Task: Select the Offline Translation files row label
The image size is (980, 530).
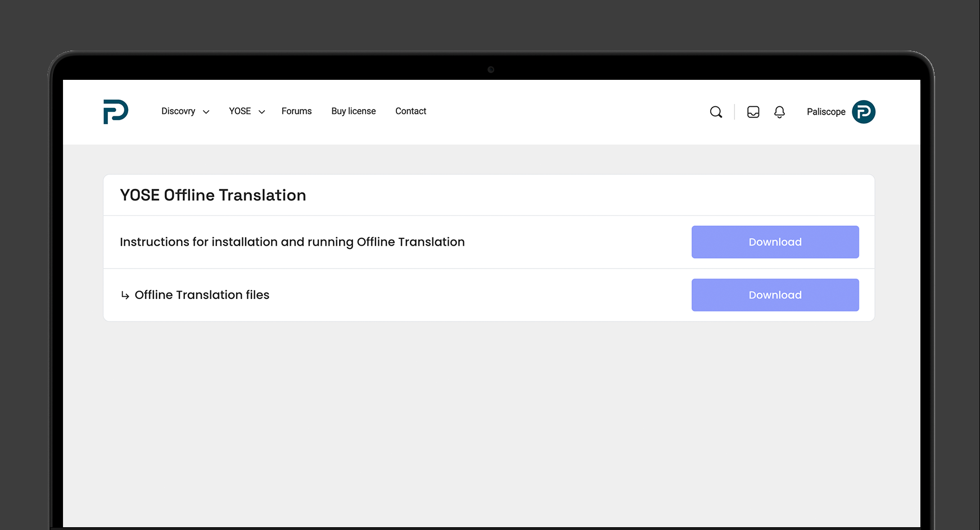Action: coord(202,295)
